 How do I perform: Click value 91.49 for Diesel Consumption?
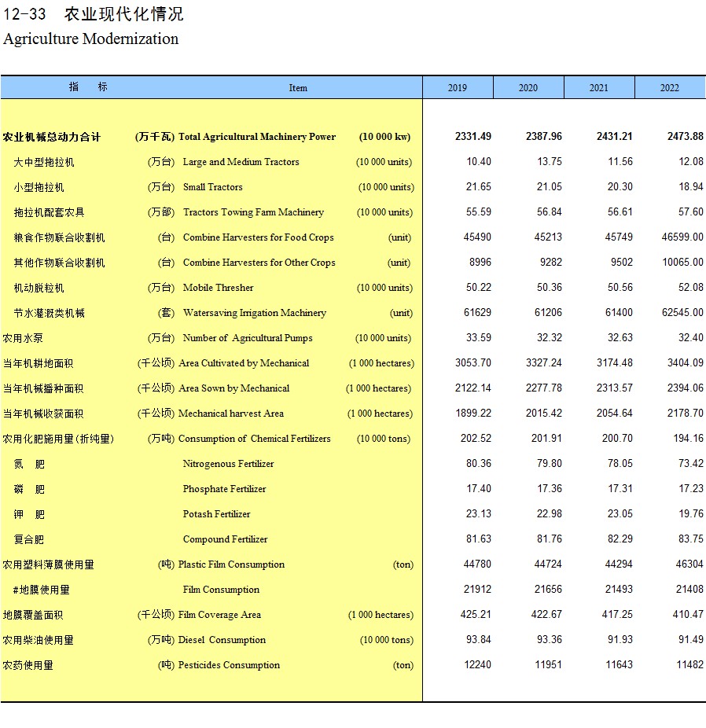click(691, 639)
